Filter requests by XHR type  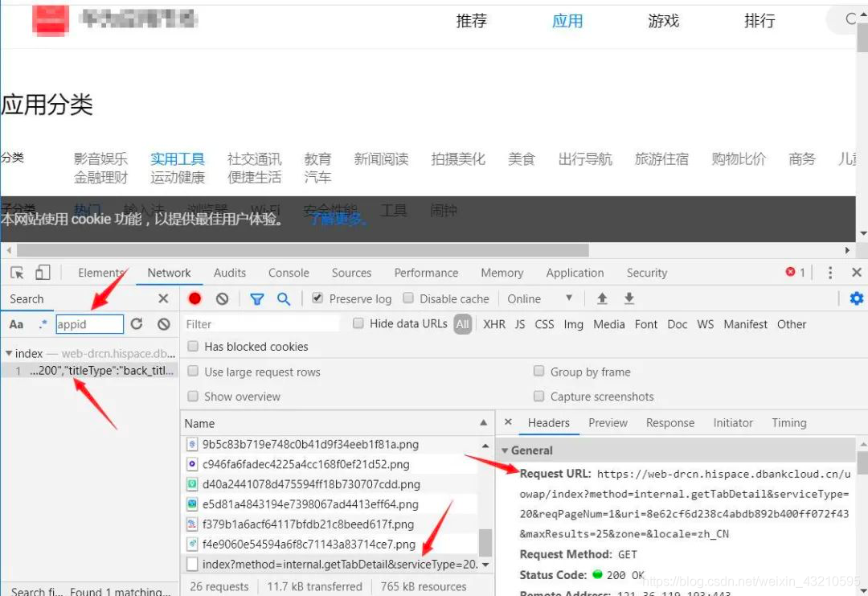click(493, 324)
